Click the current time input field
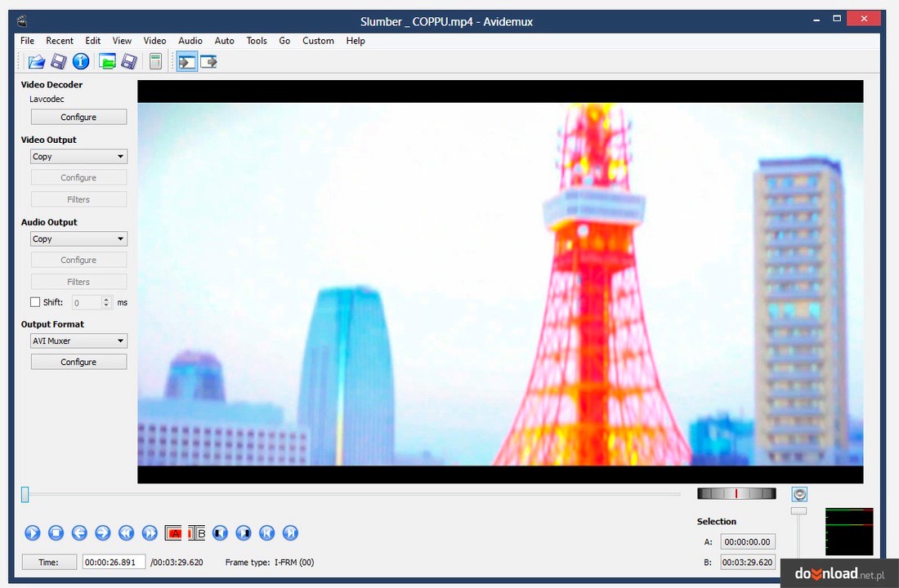This screenshot has width=899, height=588. [114, 562]
